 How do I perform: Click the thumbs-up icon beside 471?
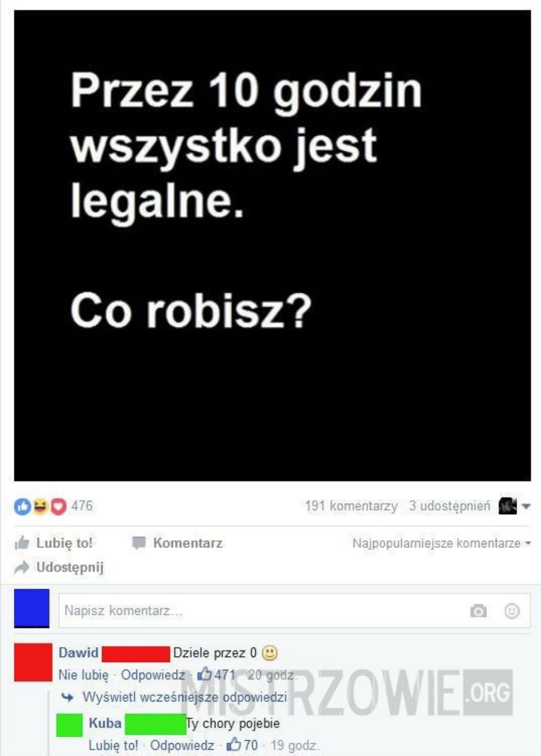click(204, 674)
